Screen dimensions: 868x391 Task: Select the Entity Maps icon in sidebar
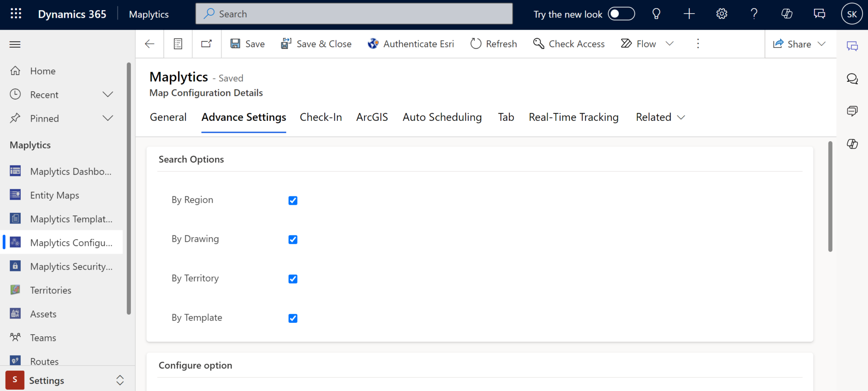click(15, 195)
